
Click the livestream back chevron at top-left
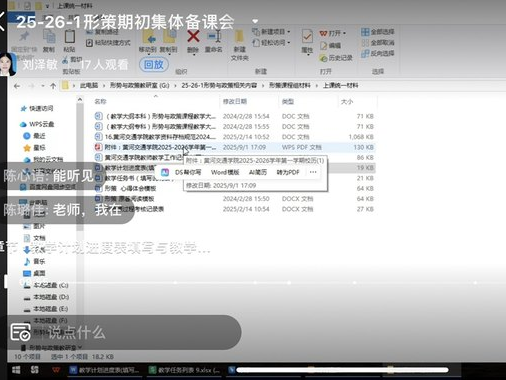click(2, 21)
